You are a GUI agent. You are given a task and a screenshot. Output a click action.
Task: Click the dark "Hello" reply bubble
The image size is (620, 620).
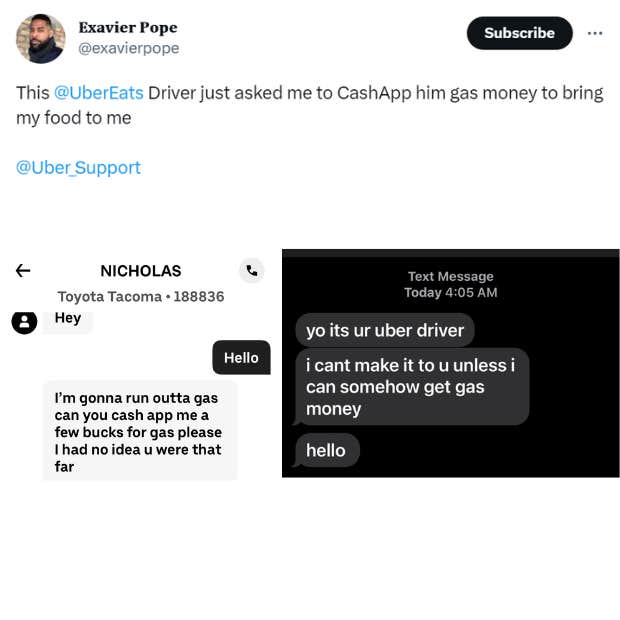tap(241, 358)
